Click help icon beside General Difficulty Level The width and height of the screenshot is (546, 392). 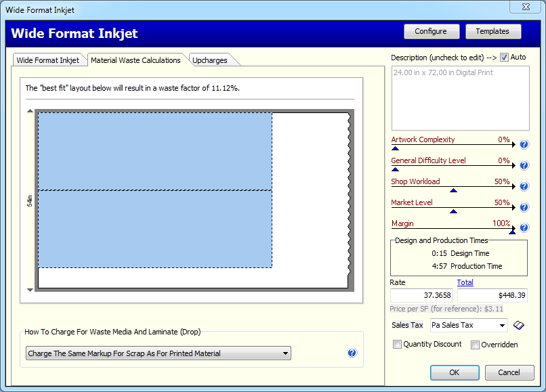tap(524, 165)
